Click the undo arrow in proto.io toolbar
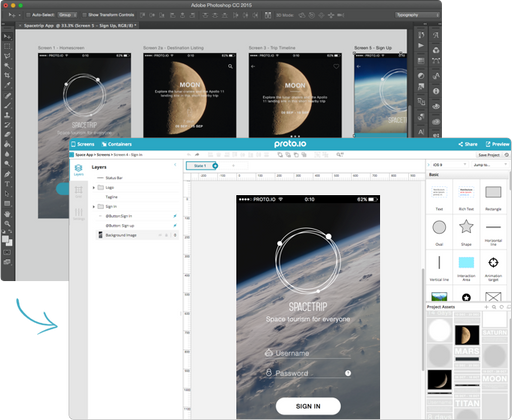 click(x=189, y=155)
